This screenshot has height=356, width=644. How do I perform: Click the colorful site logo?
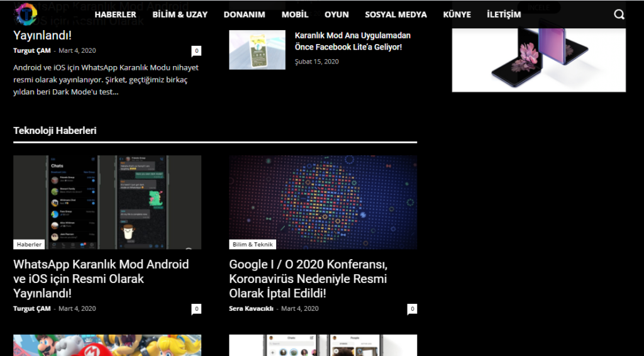coord(25,14)
